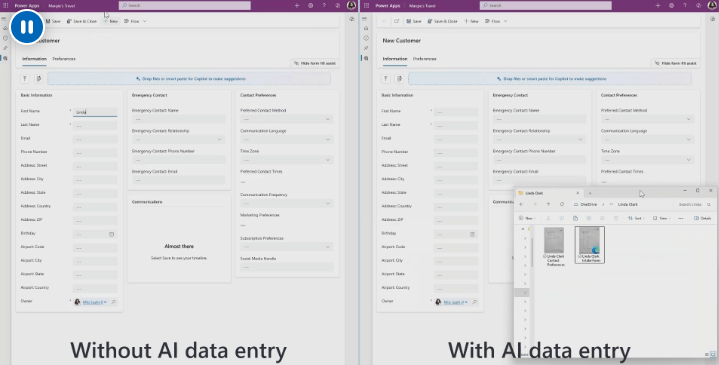719x365 pixels.
Task: Add new tab in File Explorer
Action: point(590,193)
